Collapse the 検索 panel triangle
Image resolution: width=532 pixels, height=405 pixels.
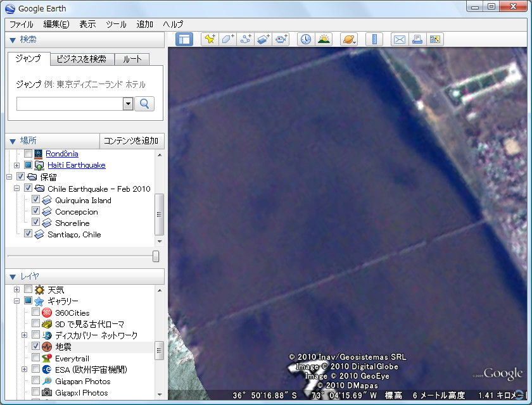coord(13,40)
